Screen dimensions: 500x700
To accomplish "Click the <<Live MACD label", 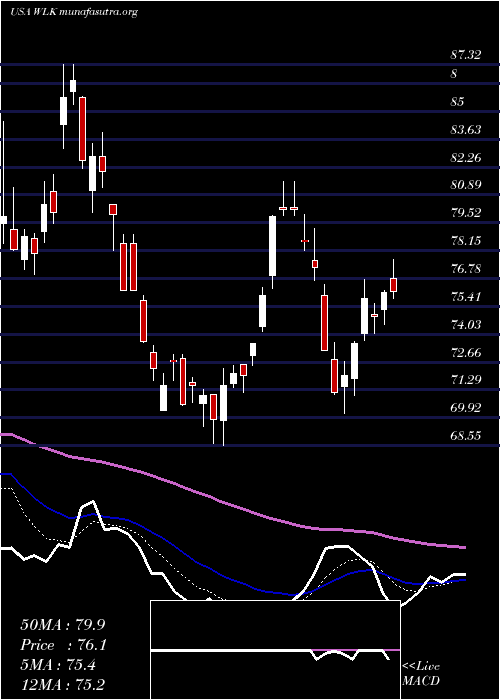I will [x=421, y=674].
